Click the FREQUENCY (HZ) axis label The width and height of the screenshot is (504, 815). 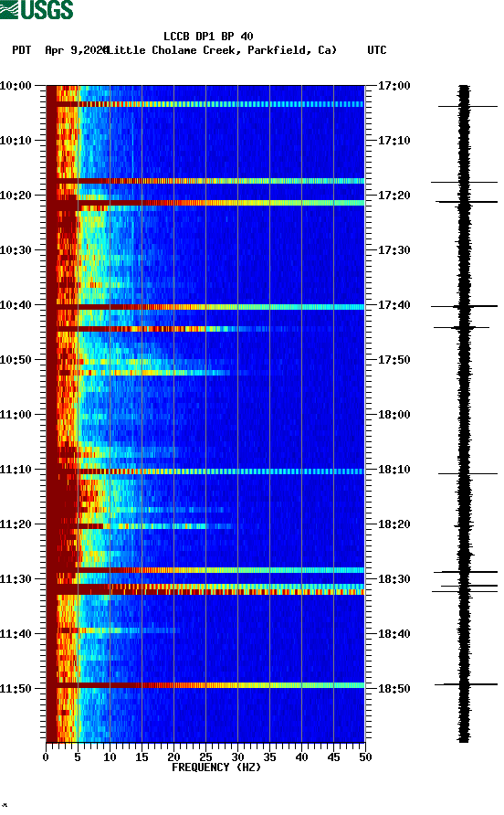coord(216,767)
